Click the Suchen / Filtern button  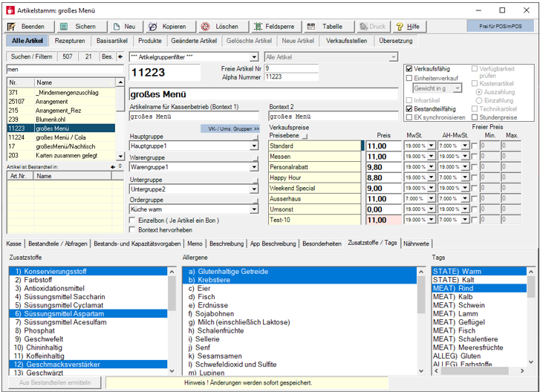(x=31, y=56)
